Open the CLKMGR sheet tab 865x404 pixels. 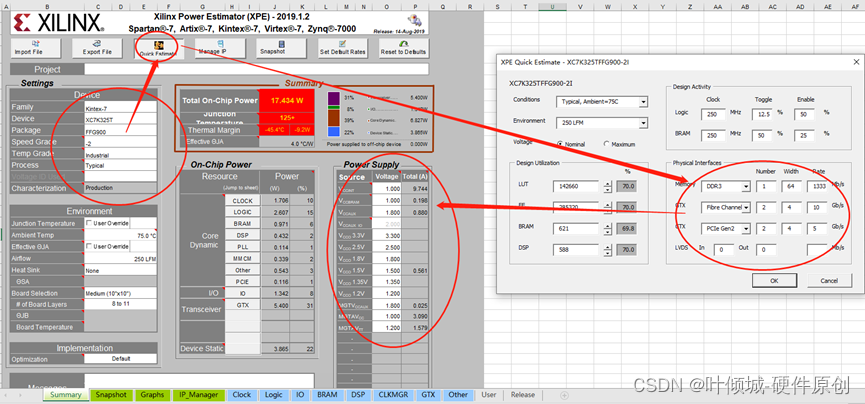(393, 395)
